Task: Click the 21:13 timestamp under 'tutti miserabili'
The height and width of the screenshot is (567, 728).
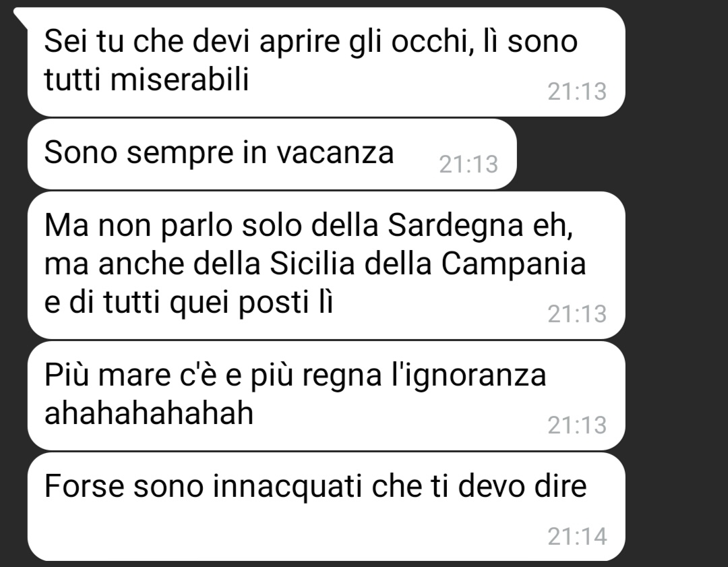Action: [x=577, y=91]
